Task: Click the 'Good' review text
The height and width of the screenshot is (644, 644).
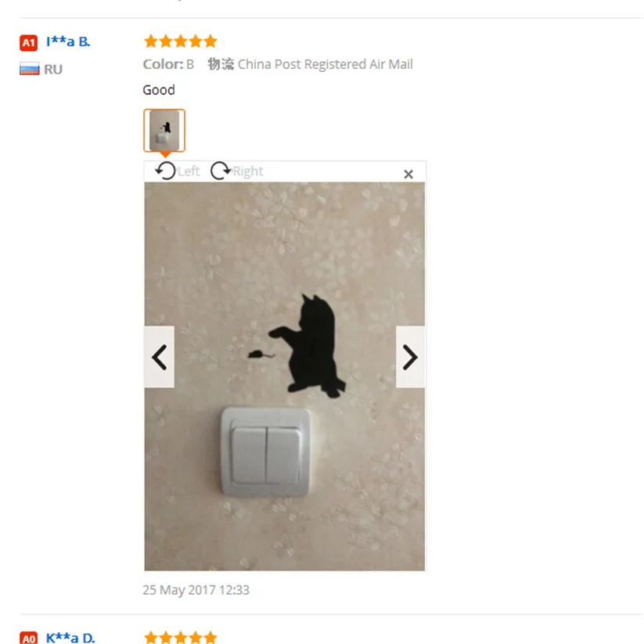Action: click(159, 90)
